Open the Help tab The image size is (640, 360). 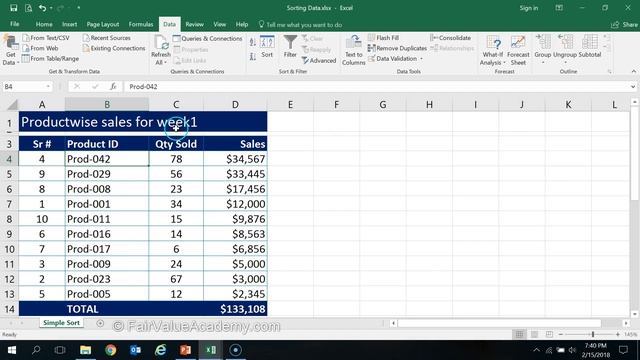242,24
